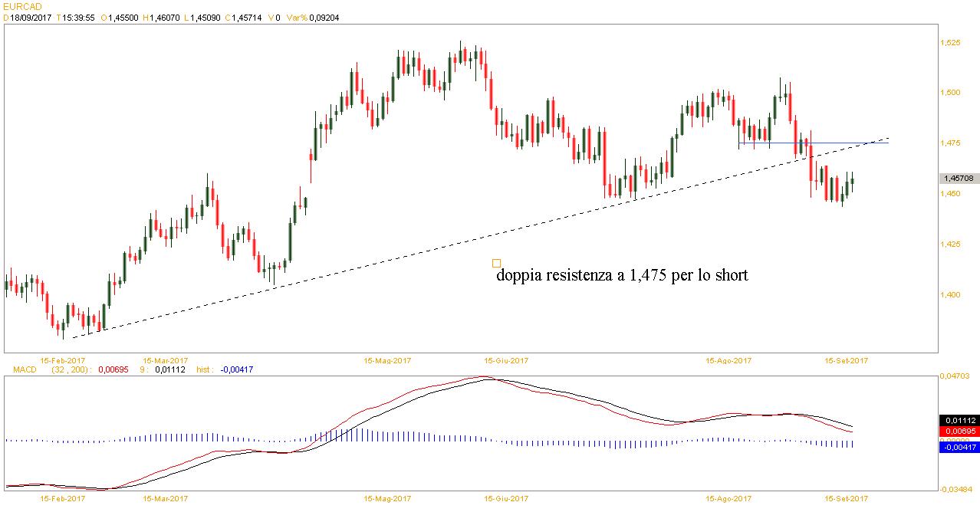Click 15-Mag-2017 date below the price chart
Screen dimensions: 980x512
click(x=389, y=360)
